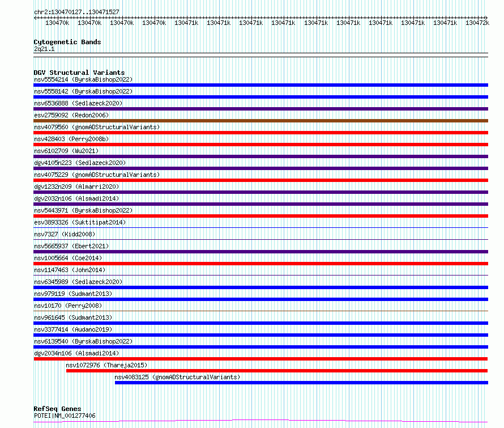Click the blue bar of nsv6139540
The width and height of the screenshot is (504, 428).
[260, 347]
